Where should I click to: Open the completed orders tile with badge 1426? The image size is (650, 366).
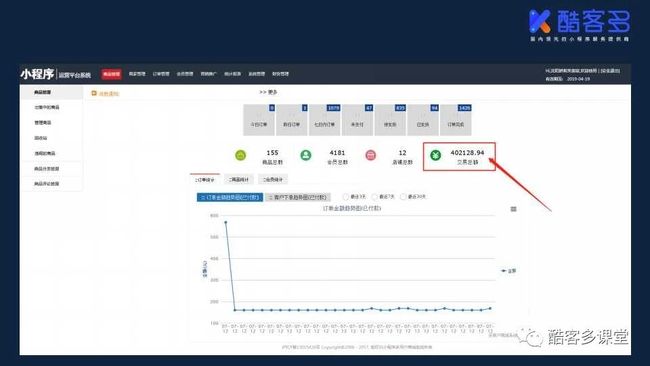tap(456, 120)
